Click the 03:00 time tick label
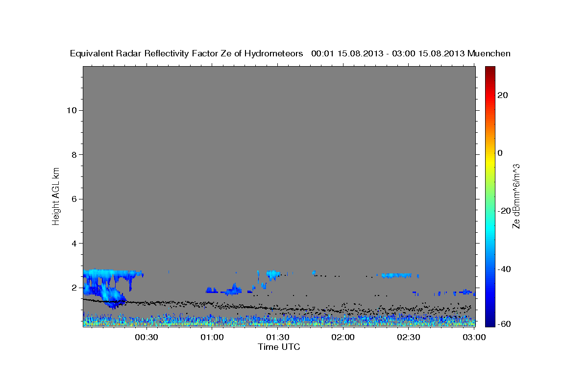 (474, 338)
